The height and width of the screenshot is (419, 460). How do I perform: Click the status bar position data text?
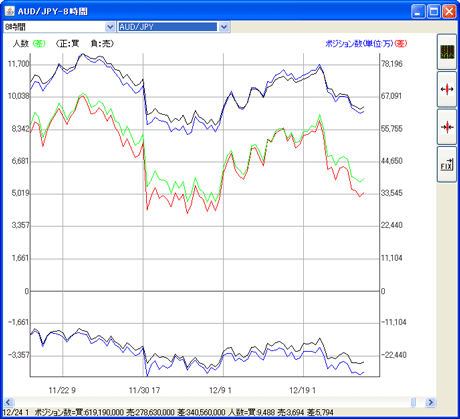[x=168, y=413]
